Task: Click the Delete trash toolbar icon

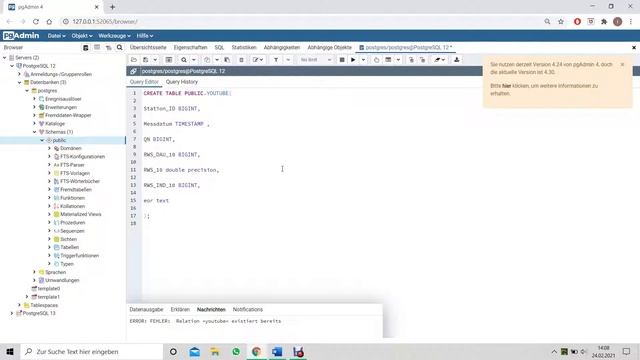Action: coord(241,60)
